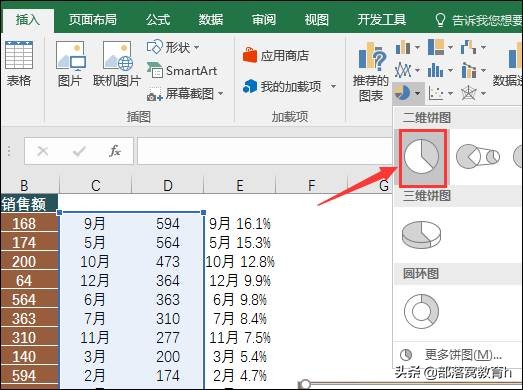The width and height of the screenshot is (523, 390).
Task: Select cell containing 11月 in column C
Action: pyautogui.click(x=95, y=338)
